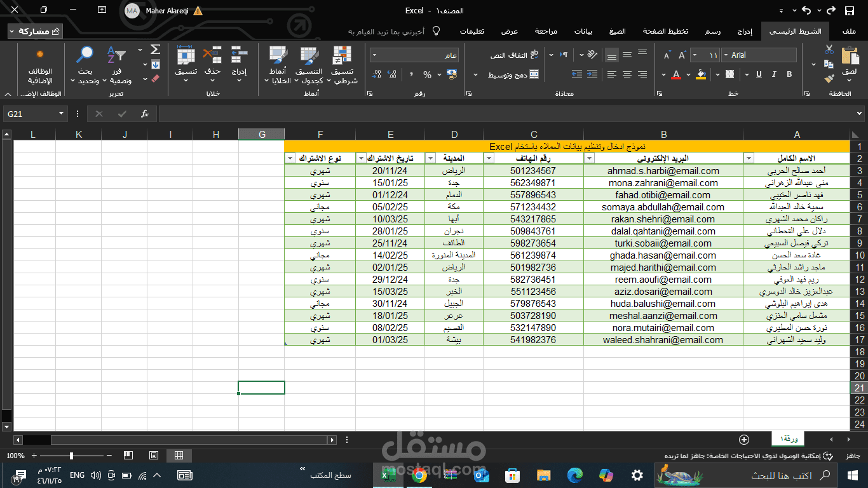Decrease font size with the smaller A icon
This screenshot has width=868, height=488.
point(667,55)
